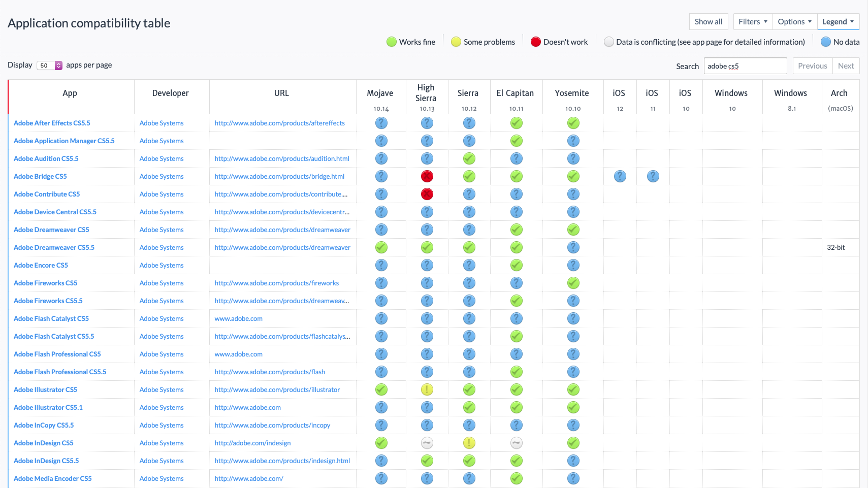Click yellow Some problems icon for Adobe Illustrator CS5

point(427,389)
